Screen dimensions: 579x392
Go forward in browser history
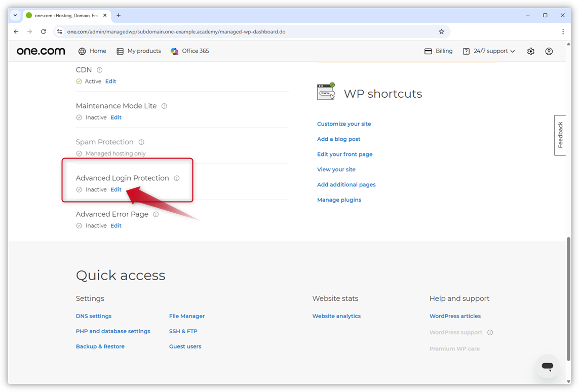point(29,32)
